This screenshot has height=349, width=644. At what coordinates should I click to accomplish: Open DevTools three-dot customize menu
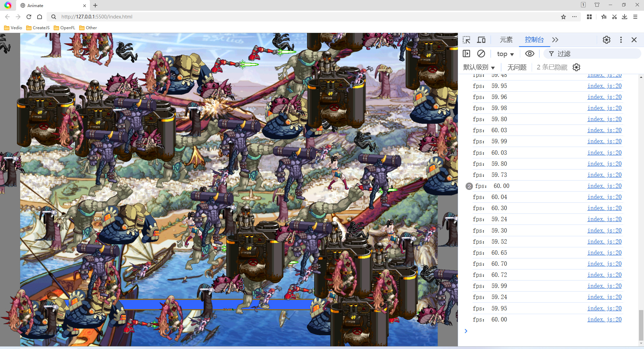point(621,40)
